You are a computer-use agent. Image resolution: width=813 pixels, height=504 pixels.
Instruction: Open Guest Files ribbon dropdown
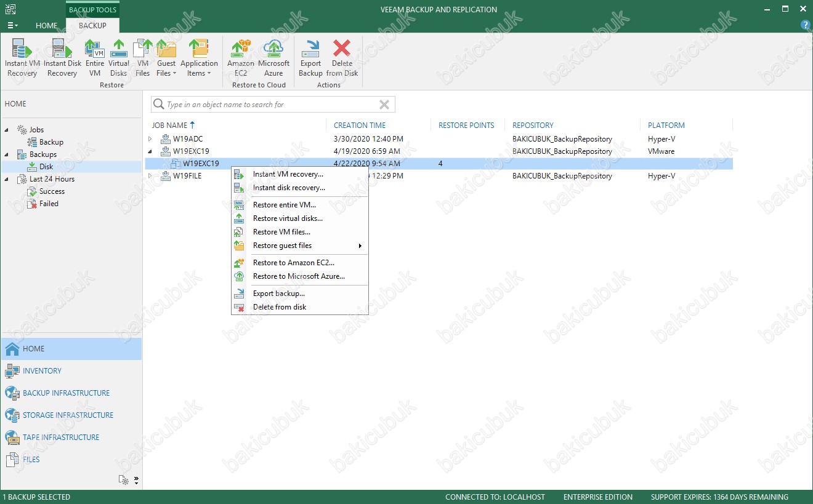[166, 58]
